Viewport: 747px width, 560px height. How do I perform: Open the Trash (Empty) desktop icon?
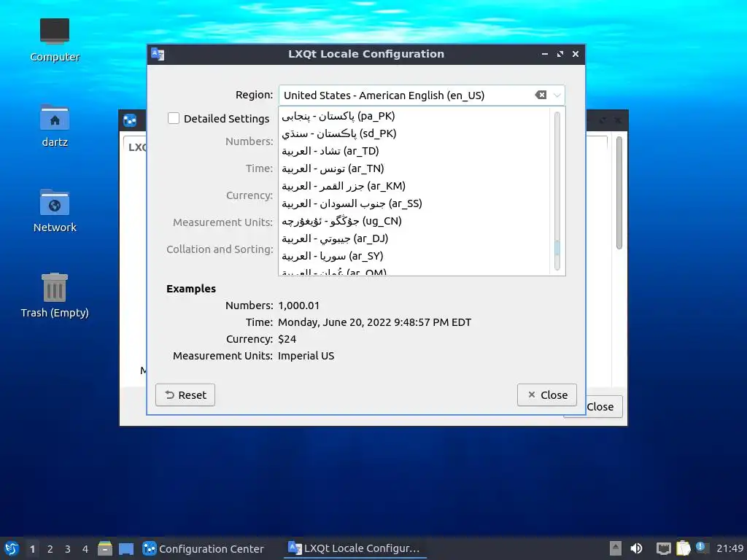pyautogui.click(x=55, y=296)
